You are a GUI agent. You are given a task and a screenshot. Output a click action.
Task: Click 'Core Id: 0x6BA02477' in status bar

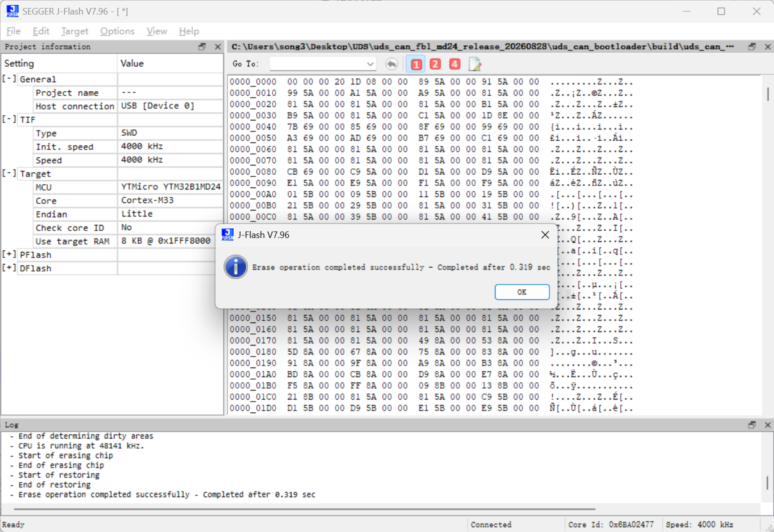click(611, 524)
